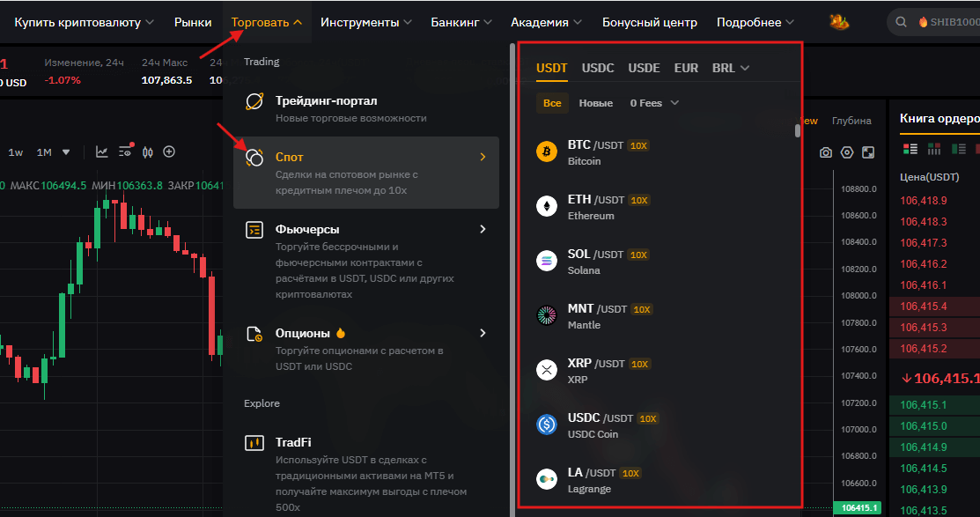Viewport: 980px width, 517px height.
Task: Expand the Фьючерсы submenu arrow
Action: pyautogui.click(x=483, y=229)
